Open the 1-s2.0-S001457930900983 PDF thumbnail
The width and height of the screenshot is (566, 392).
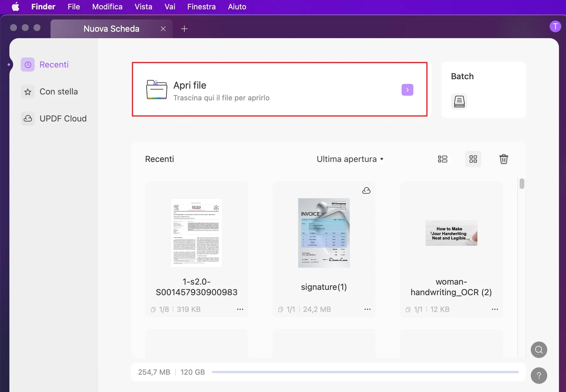click(197, 233)
